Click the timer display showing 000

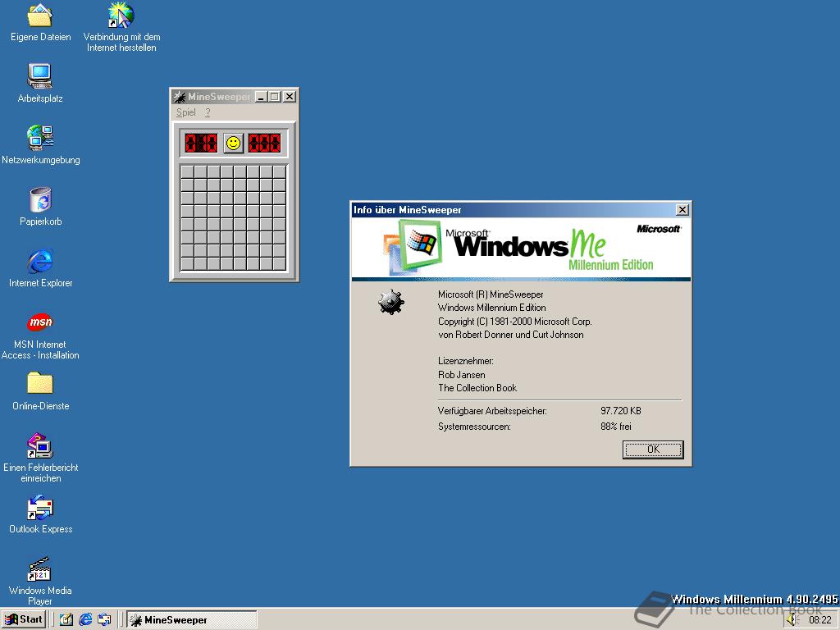pos(264,143)
